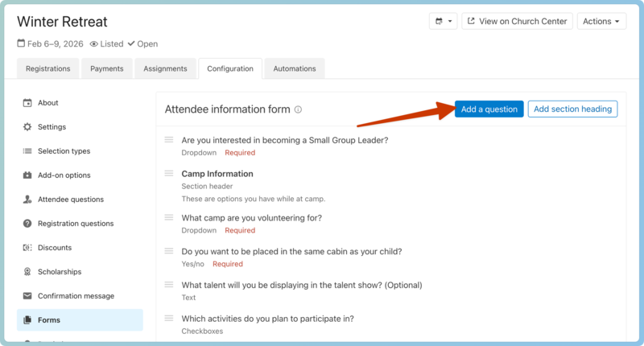Click the Add a question button
Screen dimensions: 644x346
pyautogui.click(x=489, y=109)
